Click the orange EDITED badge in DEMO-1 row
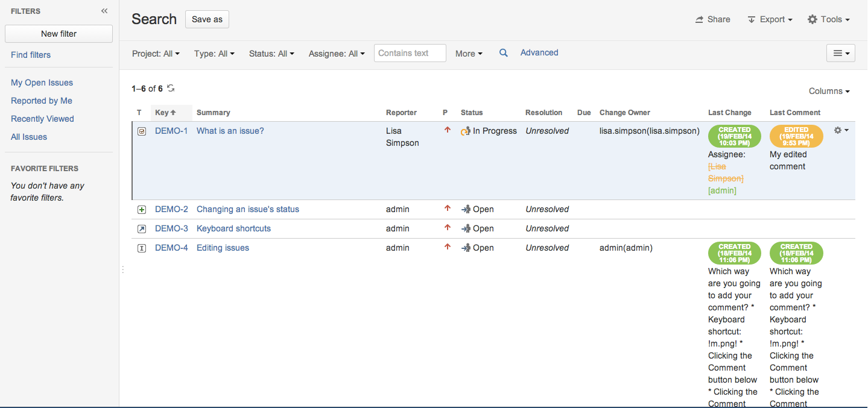The height and width of the screenshot is (408, 868). coord(796,136)
